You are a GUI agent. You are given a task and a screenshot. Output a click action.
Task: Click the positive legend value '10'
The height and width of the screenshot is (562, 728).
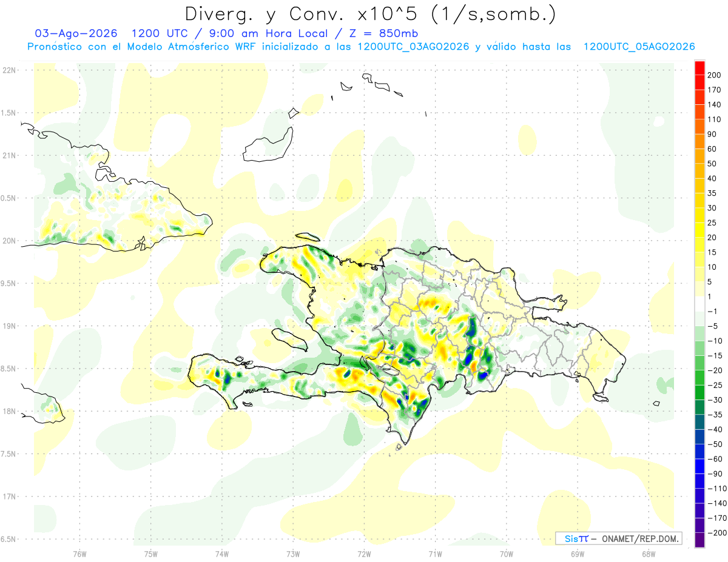click(x=712, y=267)
